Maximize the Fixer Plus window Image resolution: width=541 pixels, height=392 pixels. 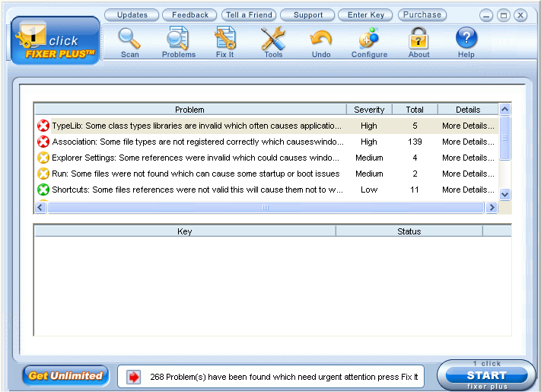pyautogui.click(x=504, y=15)
